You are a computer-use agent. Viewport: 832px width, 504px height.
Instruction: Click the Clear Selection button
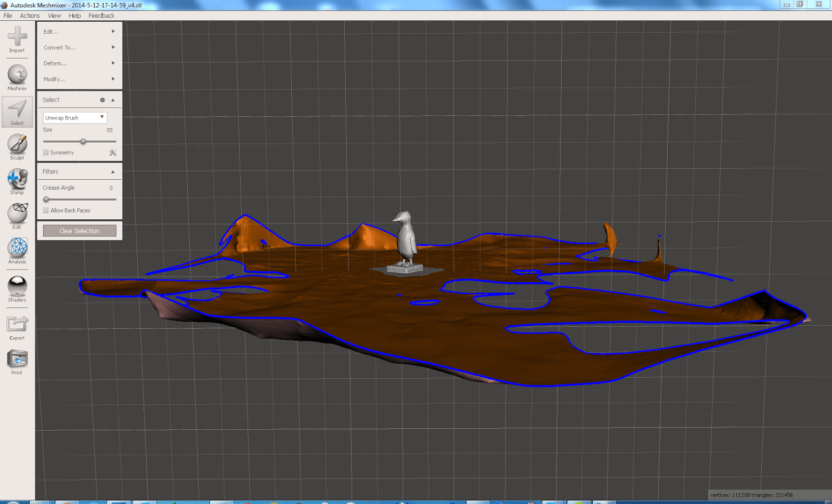pos(79,231)
